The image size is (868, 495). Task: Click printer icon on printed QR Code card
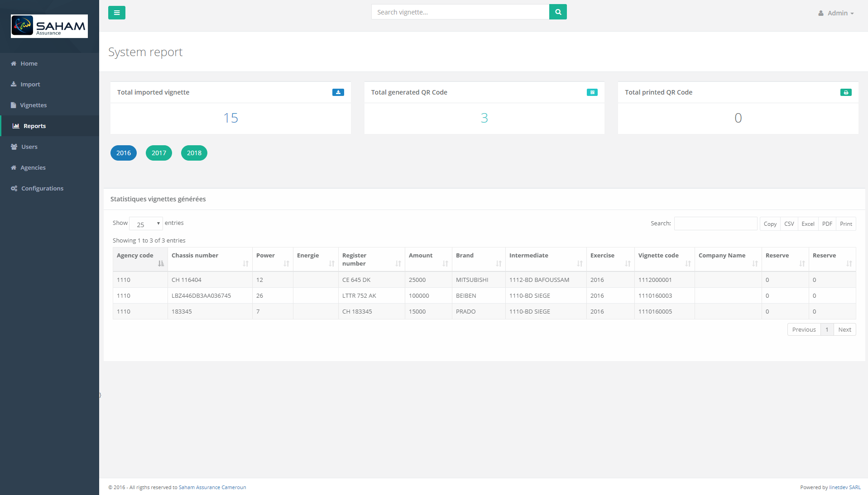(845, 92)
